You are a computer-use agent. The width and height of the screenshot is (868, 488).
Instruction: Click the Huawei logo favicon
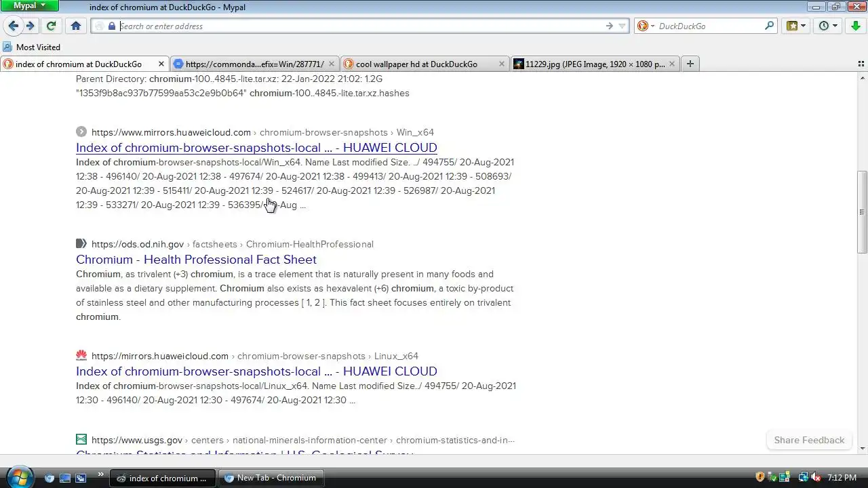click(x=81, y=356)
